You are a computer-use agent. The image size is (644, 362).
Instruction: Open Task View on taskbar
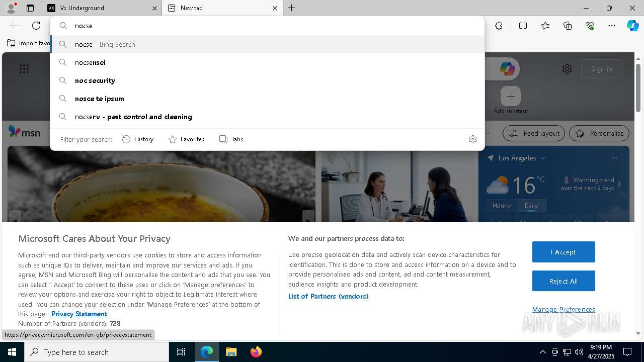[181, 352]
